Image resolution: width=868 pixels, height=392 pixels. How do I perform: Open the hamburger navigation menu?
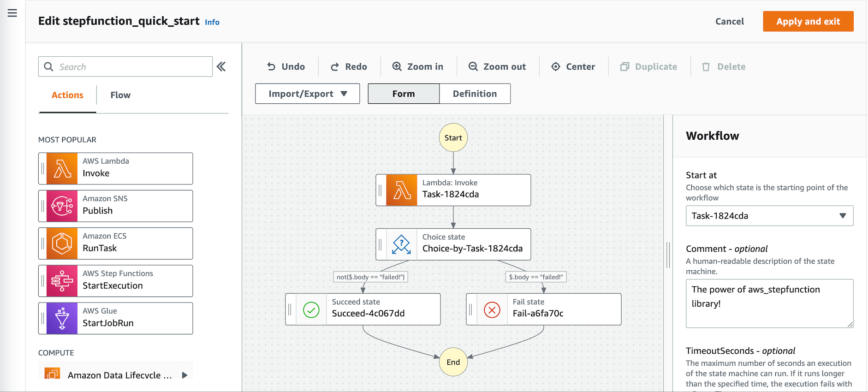[12, 13]
